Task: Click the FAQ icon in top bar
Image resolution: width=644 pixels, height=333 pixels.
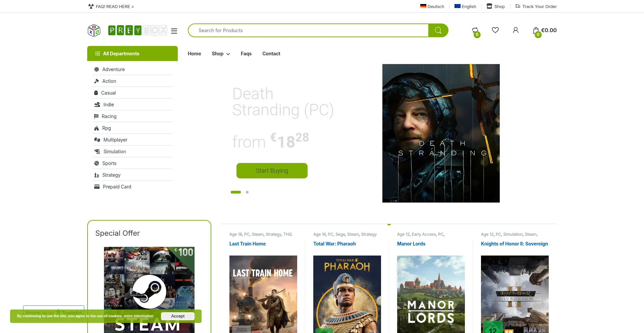Action: [x=91, y=6]
